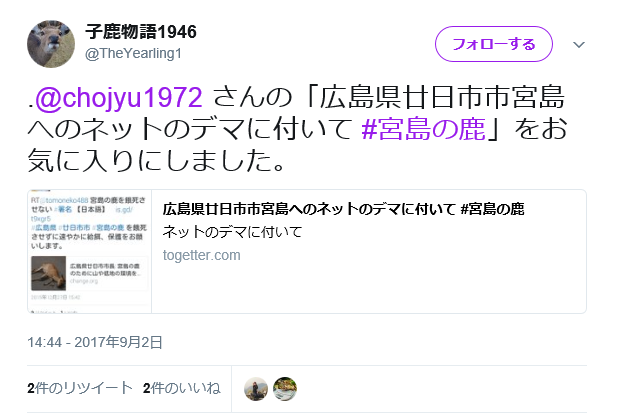This screenshot has width=617, height=417.
Task: View the 2件のリツイート list
Action: click(x=80, y=388)
